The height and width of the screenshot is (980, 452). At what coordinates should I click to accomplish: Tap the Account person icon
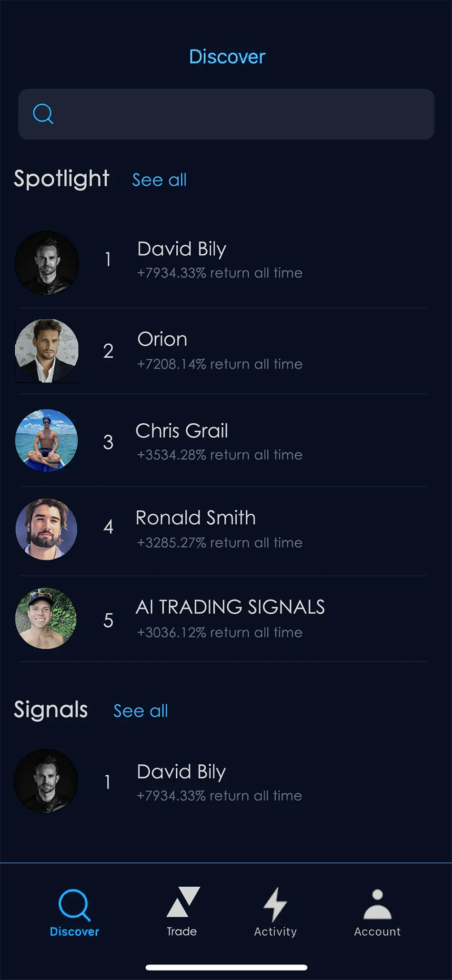[x=377, y=904]
